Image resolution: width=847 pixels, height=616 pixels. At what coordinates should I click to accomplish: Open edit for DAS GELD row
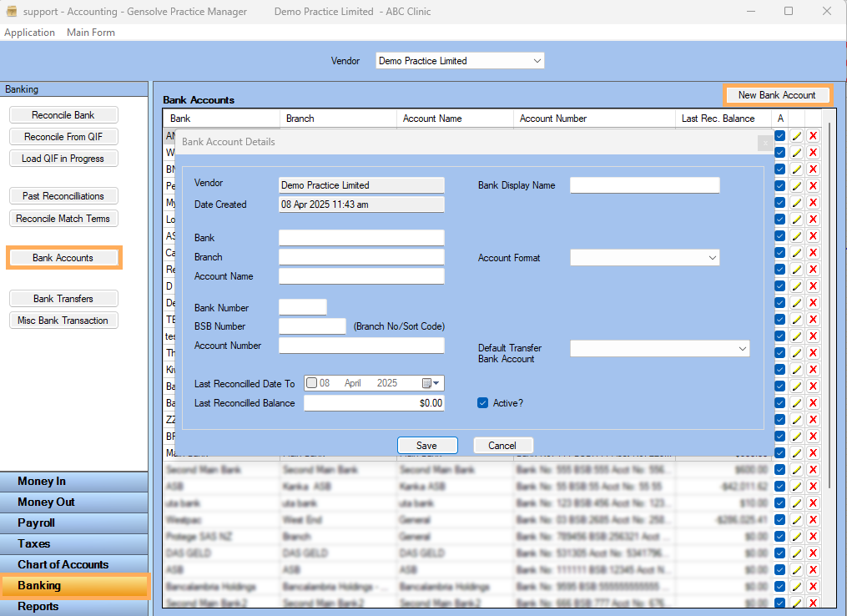pos(796,553)
